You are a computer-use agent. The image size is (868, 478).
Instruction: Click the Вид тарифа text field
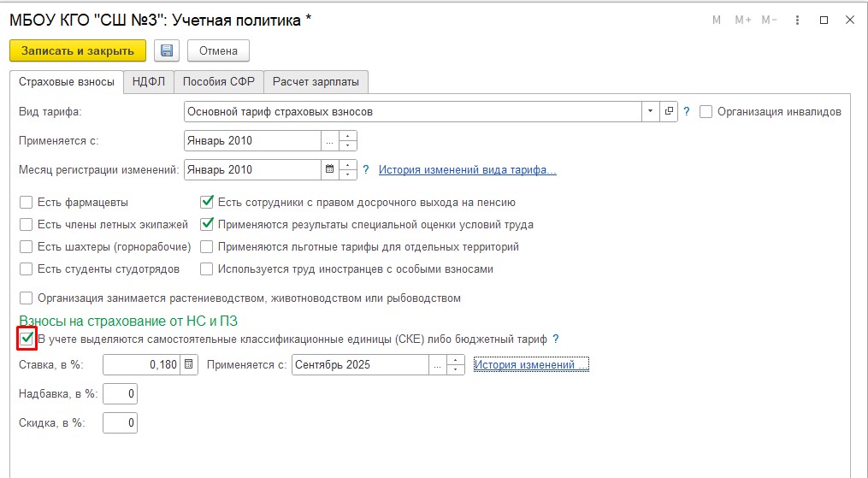click(413, 112)
